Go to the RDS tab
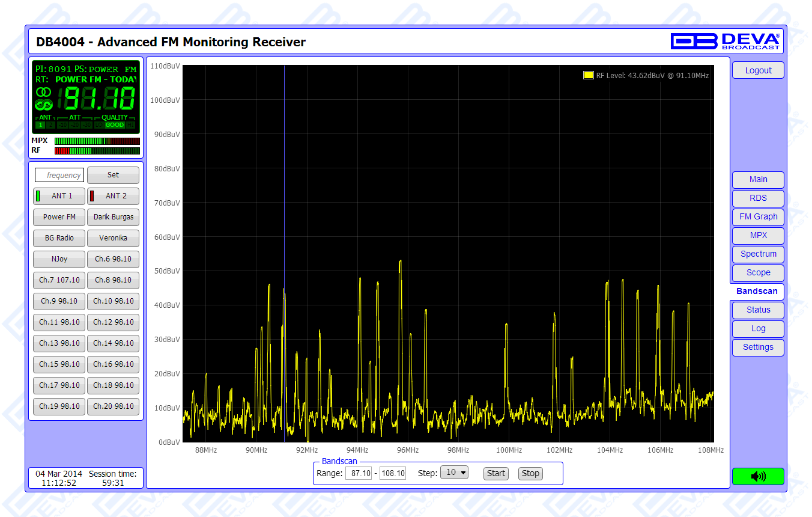The image size is (812, 517). pyautogui.click(x=758, y=198)
